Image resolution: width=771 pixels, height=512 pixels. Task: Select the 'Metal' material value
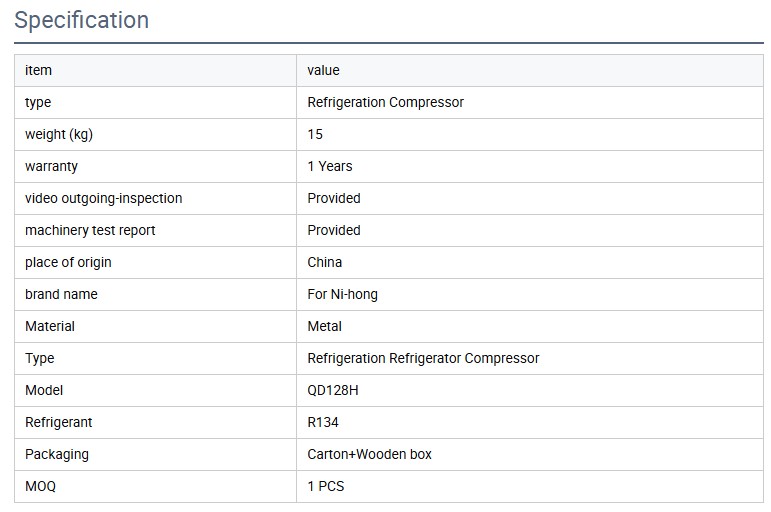325,326
